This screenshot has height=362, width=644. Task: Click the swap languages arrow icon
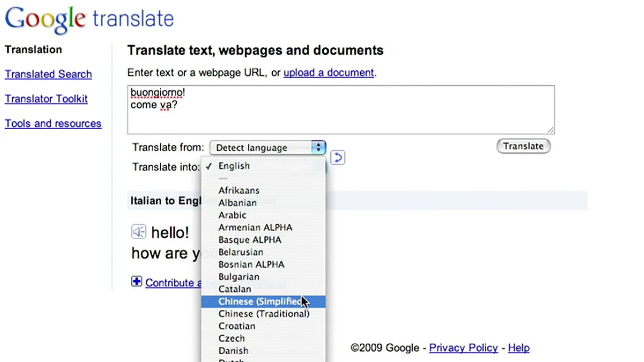click(x=338, y=158)
